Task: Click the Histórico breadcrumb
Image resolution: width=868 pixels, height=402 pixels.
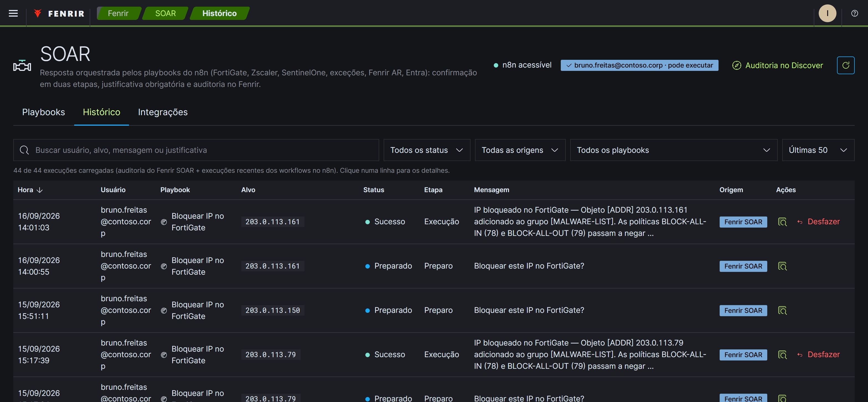Action: (x=219, y=13)
